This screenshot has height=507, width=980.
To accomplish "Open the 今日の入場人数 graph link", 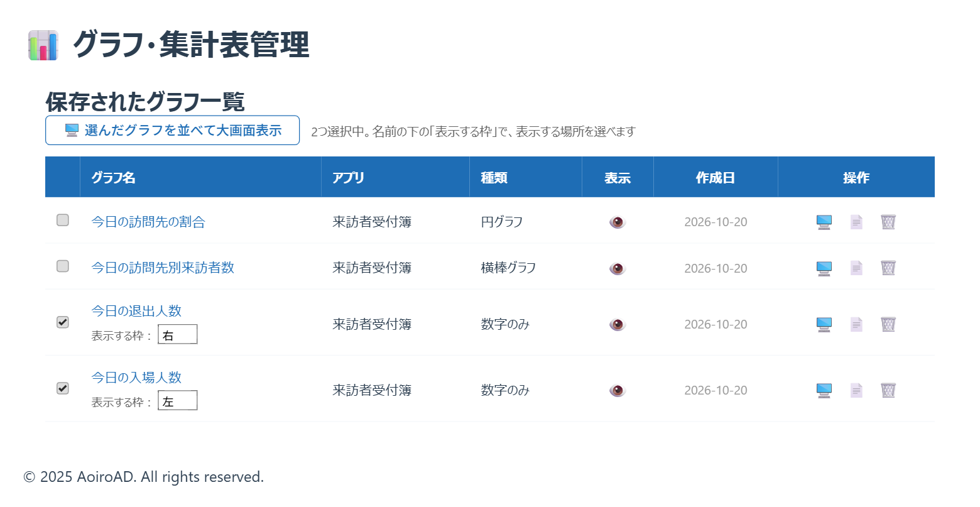I will click(136, 378).
